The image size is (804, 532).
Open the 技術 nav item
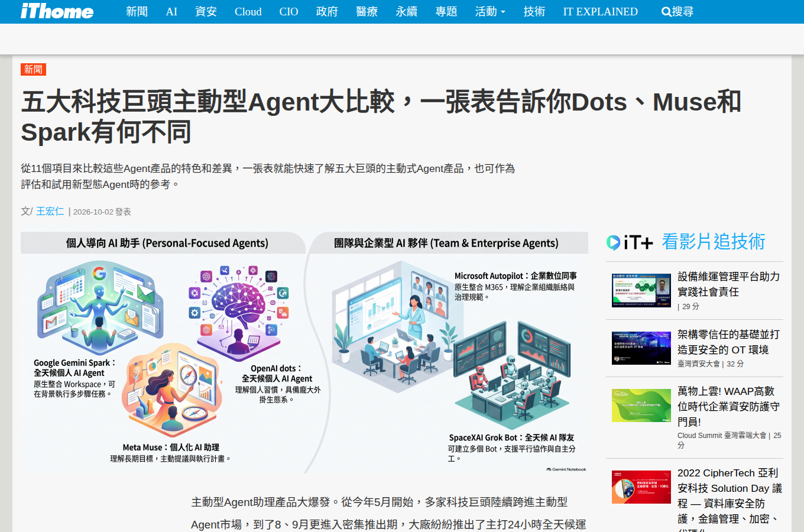(534, 12)
